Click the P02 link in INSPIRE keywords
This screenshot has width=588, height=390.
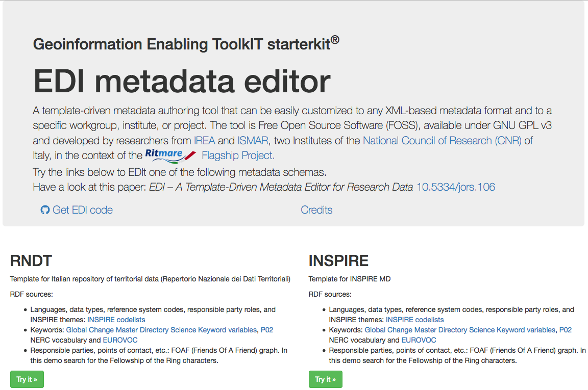[566, 330]
